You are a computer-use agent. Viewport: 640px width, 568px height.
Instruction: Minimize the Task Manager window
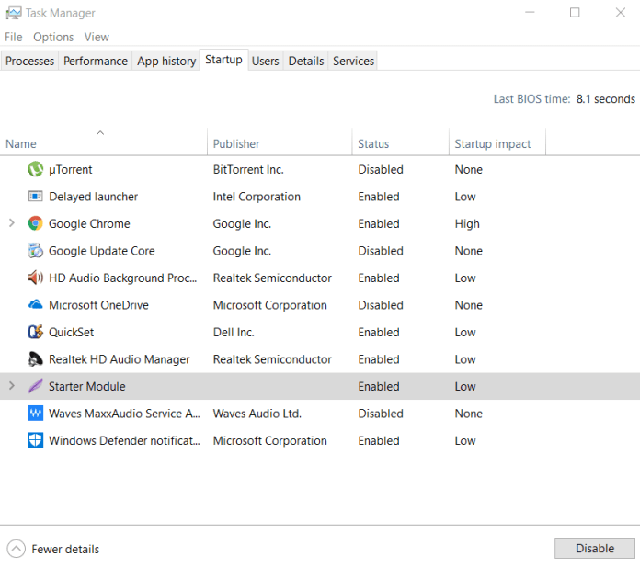coord(529,12)
